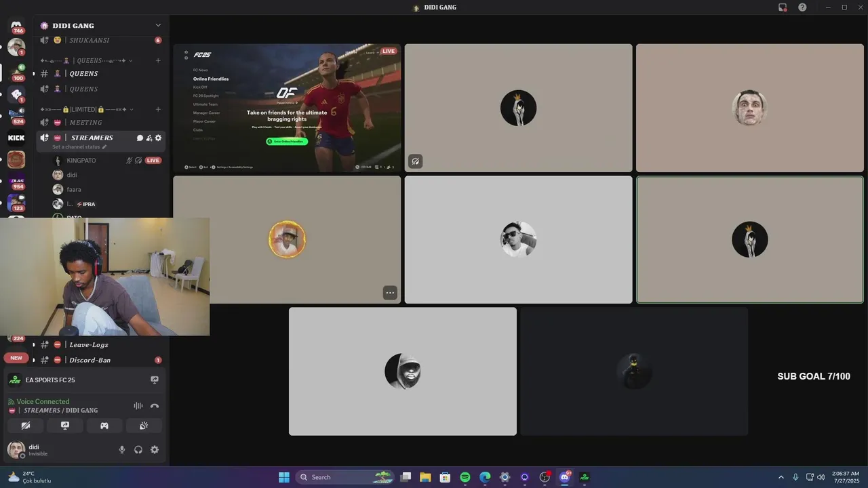Viewport: 868px width, 488px height.
Task: Open the red wax seal server icon
Action: coord(16,160)
